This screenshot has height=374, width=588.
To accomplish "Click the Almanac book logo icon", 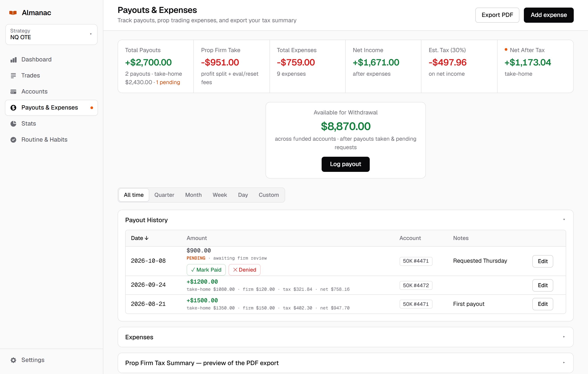I will click(x=13, y=13).
